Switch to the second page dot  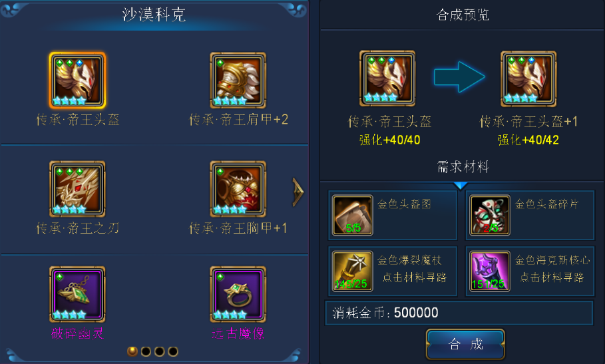tap(146, 351)
